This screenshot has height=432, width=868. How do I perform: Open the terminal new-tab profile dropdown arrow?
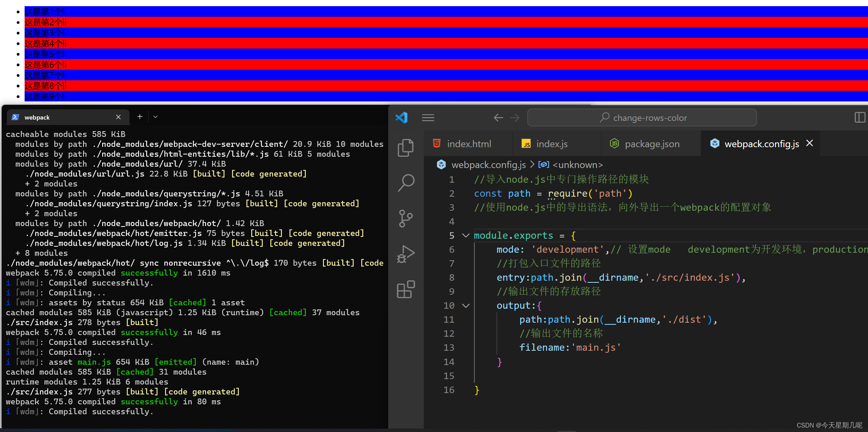155,117
